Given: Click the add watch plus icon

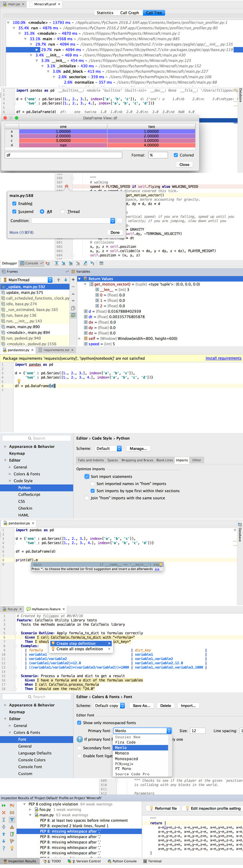Looking at the screenshot, I should [73, 280].
